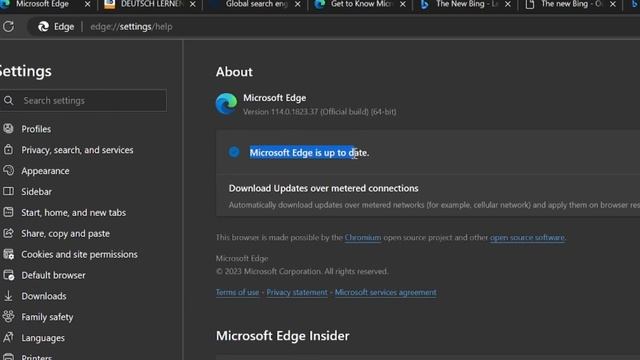This screenshot has width=640, height=360.
Task: Open Privacy, search, and services
Action: pos(77,150)
